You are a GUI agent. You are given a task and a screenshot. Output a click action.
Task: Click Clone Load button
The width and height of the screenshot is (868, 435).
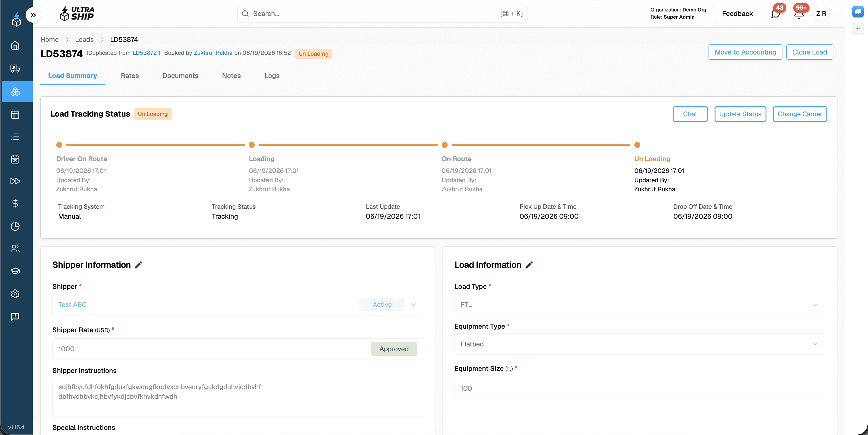tap(809, 52)
